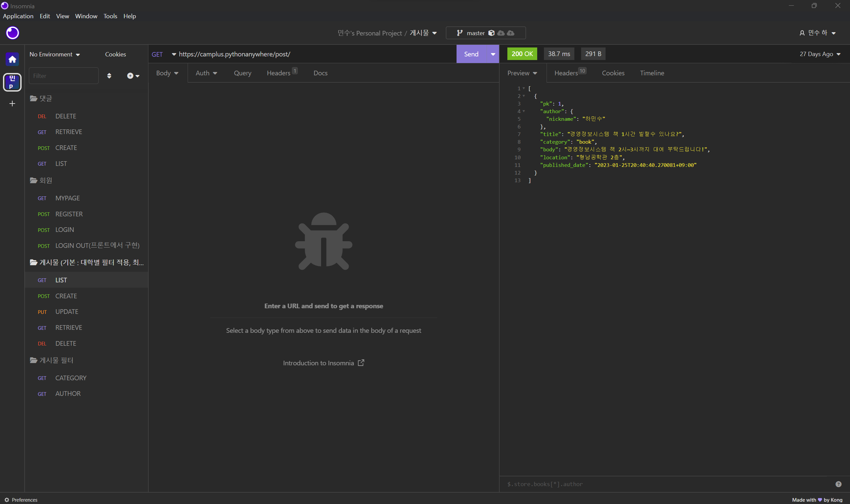Switch to the Timeline tab
Image resolution: width=850 pixels, height=504 pixels.
pos(652,73)
